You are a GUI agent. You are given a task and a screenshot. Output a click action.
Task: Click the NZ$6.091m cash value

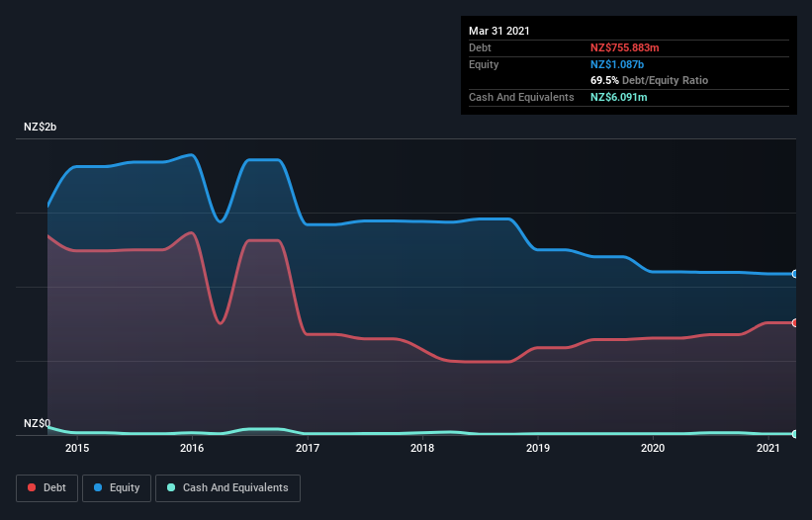tap(619, 97)
